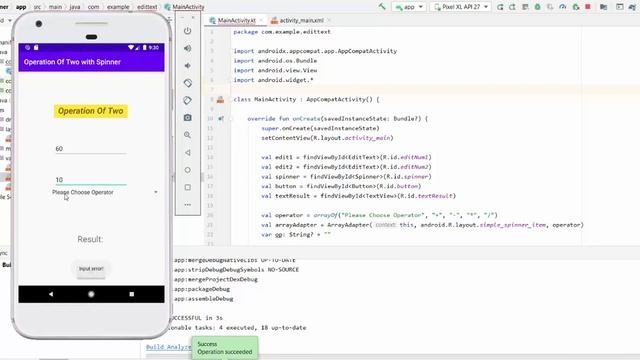Tap the phone navigation Back button
640x360 pixels.
[x=51, y=294]
